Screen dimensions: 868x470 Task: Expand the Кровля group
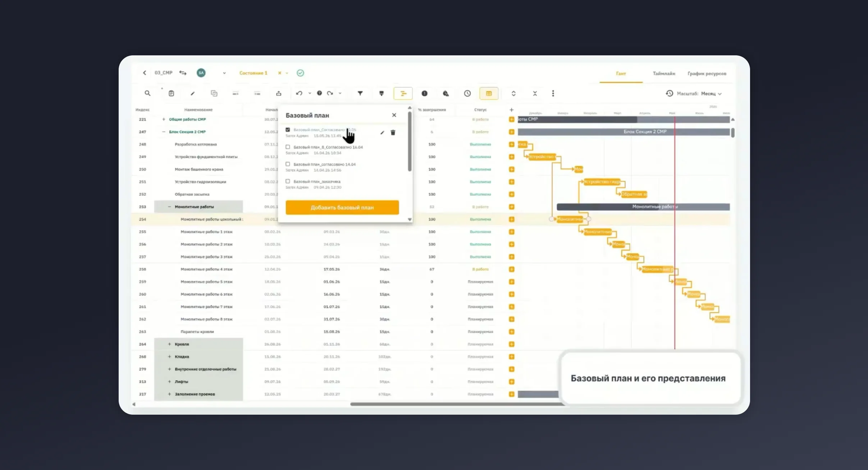point(169,344)
